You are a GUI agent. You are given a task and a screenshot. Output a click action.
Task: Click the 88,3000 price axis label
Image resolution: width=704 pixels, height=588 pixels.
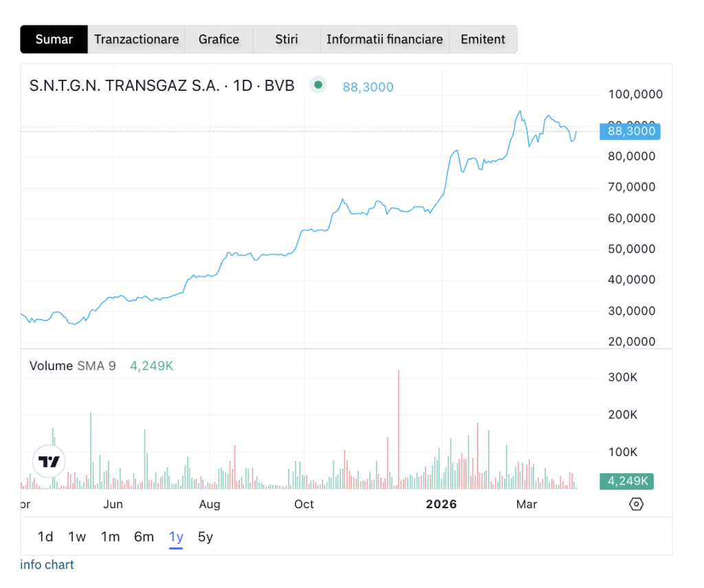coord(630,131)
